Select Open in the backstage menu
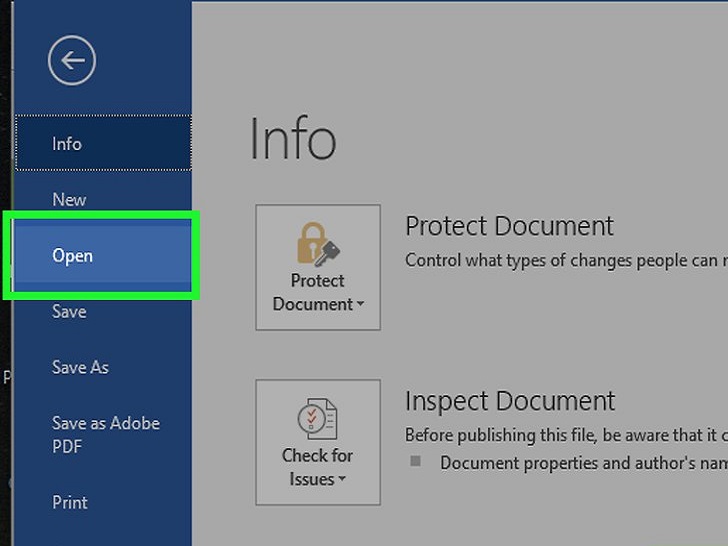 point(103,255)
